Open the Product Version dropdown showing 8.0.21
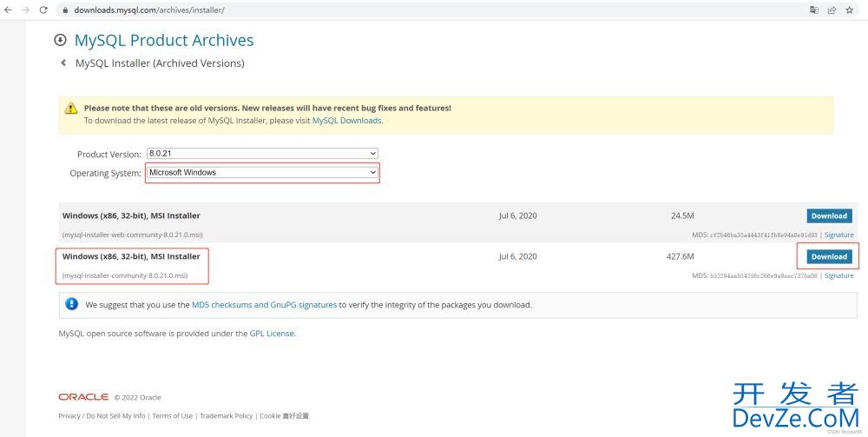This screenshot has height=437, width=868. 262,154
